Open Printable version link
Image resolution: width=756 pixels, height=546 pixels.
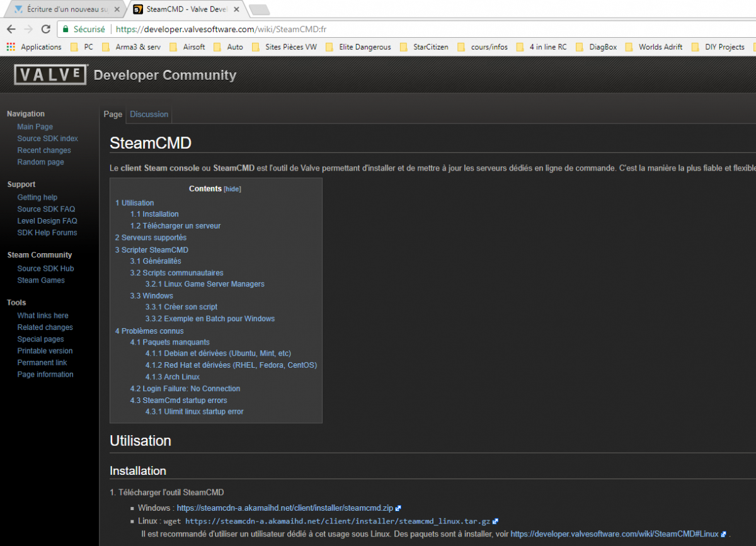45,351
